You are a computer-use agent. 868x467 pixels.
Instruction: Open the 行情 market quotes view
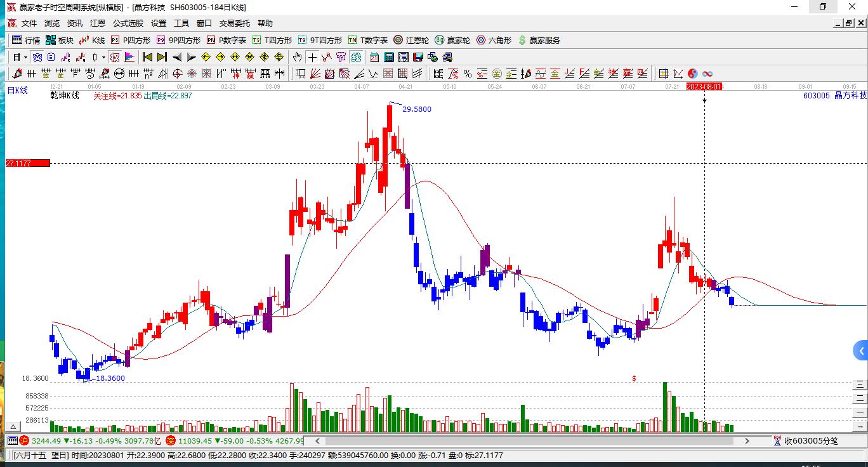point(26,40)
